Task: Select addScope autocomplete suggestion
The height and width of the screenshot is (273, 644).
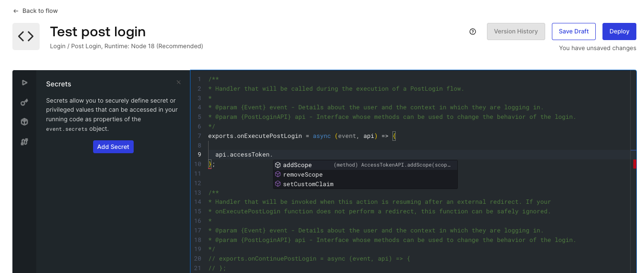Action: pyautogui.click(x=365, y=165)
